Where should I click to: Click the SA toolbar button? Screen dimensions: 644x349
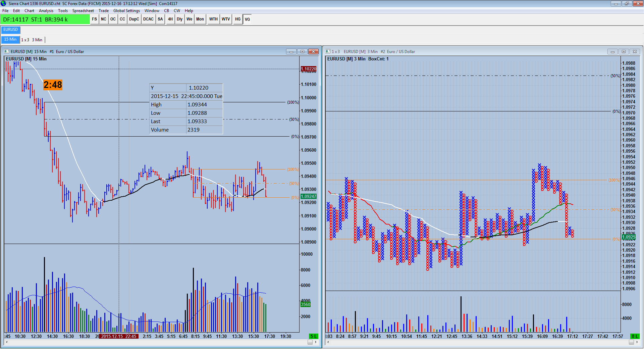[160, 19]
